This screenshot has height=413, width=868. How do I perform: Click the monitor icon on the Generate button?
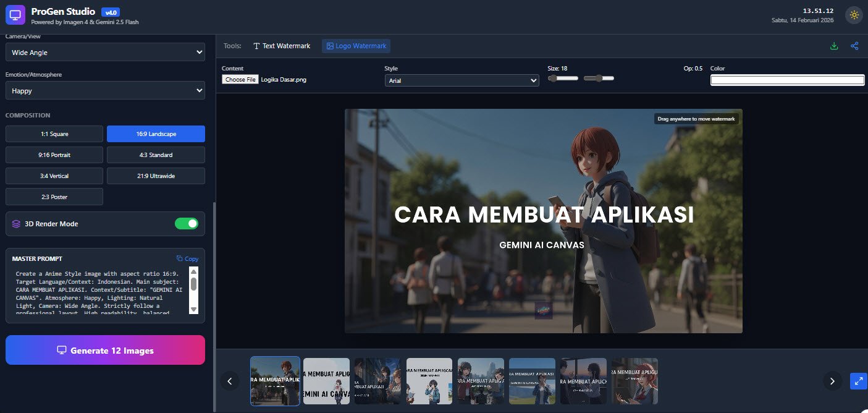[62, 351]
